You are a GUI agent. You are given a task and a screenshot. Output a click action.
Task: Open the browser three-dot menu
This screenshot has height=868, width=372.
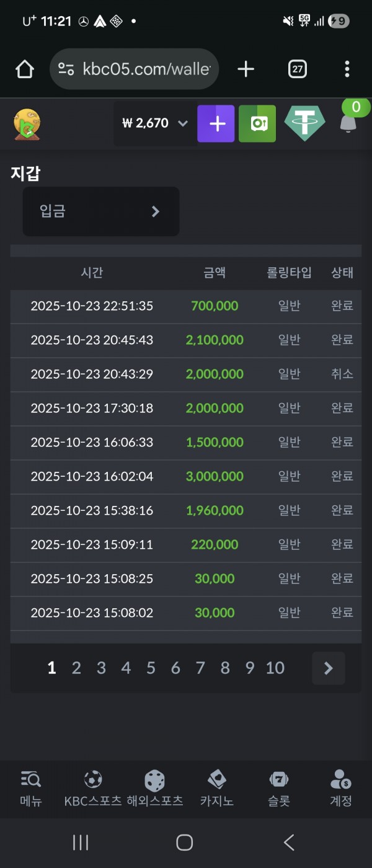347,69
